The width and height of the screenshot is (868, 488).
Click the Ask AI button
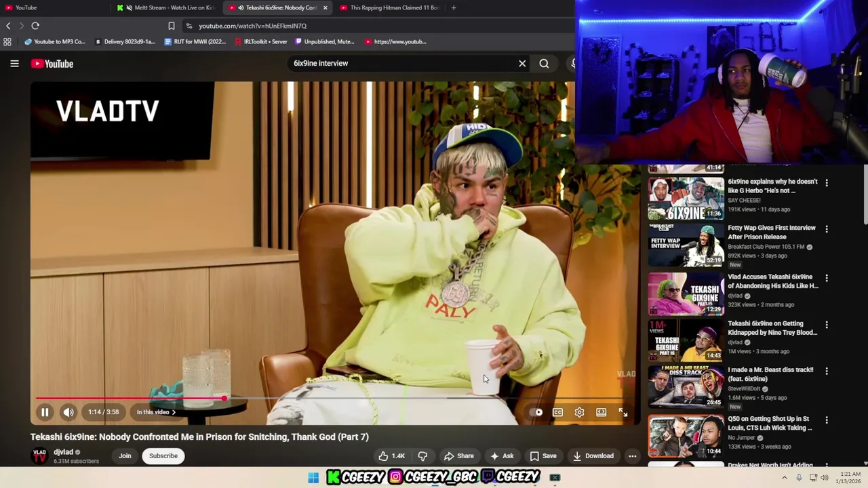coord(502,456)
